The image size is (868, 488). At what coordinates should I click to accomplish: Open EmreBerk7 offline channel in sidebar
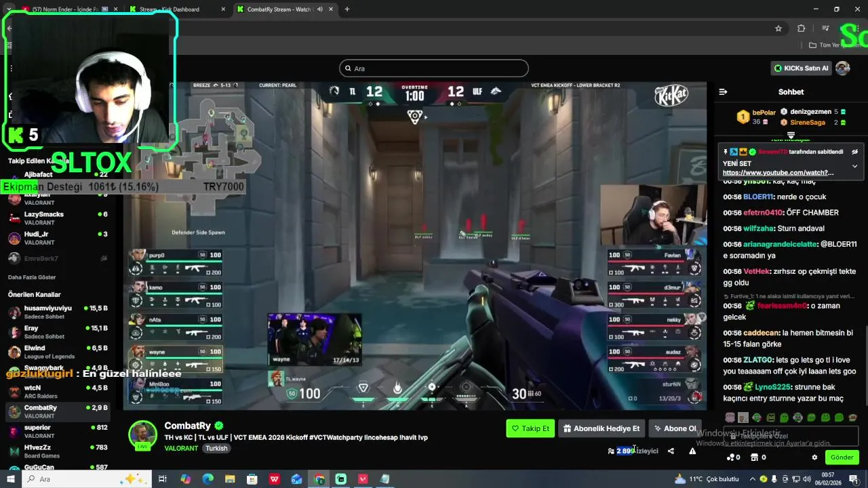tap(57, 258)
